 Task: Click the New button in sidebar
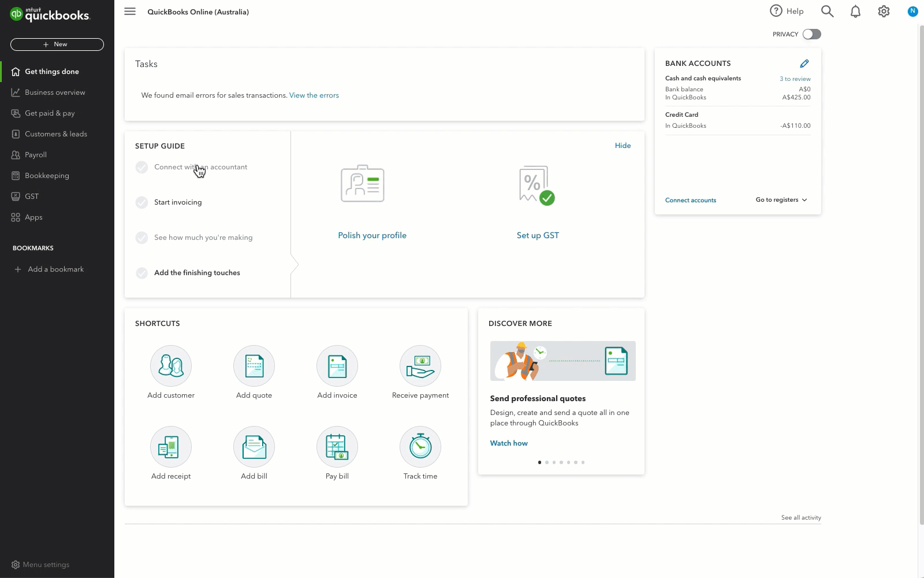click(x=57, y=44)
